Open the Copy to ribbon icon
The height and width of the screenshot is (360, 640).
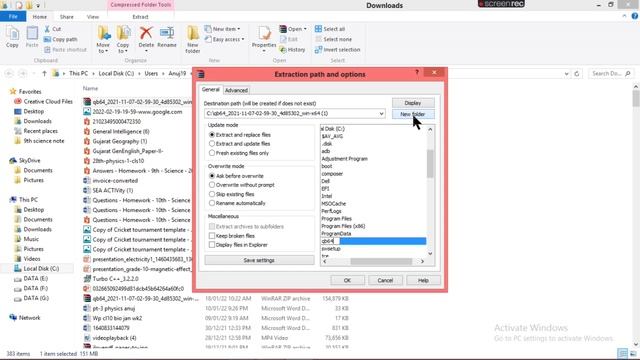point(123,33)
